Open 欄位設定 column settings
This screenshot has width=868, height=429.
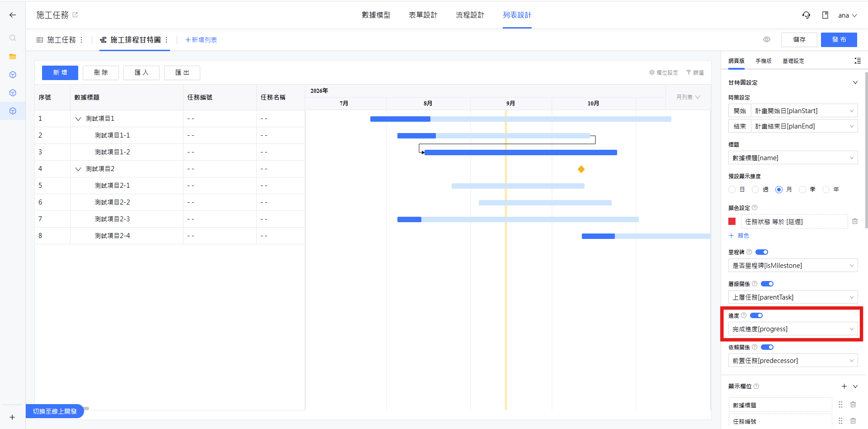pyautogui.click(x=663, y=72)
